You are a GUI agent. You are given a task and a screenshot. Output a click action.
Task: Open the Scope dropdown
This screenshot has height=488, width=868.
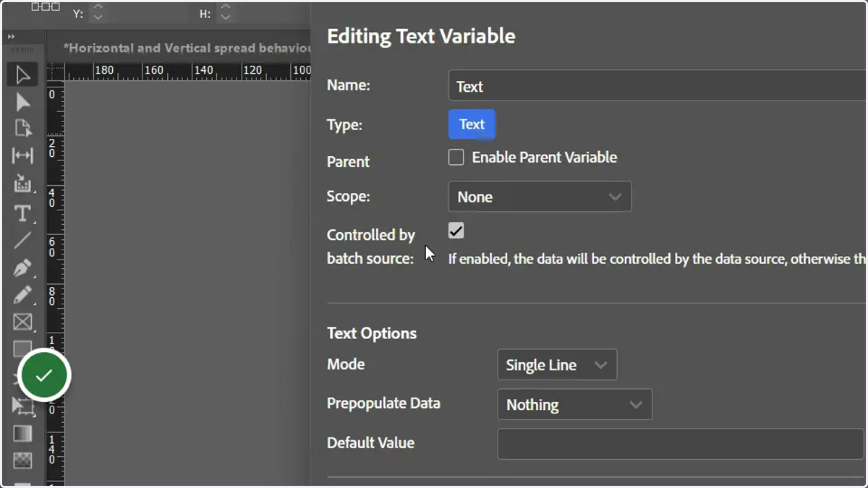click(540, 197)
